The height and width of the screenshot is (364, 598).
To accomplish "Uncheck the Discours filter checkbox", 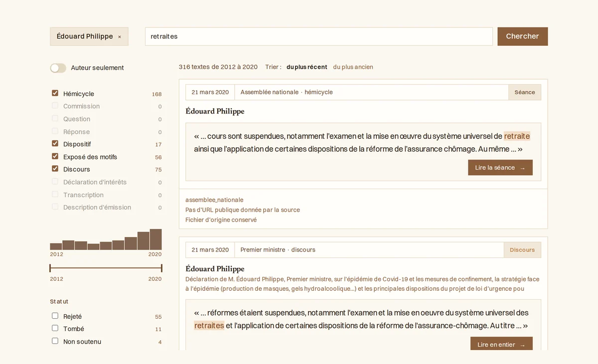I will 55,169.
